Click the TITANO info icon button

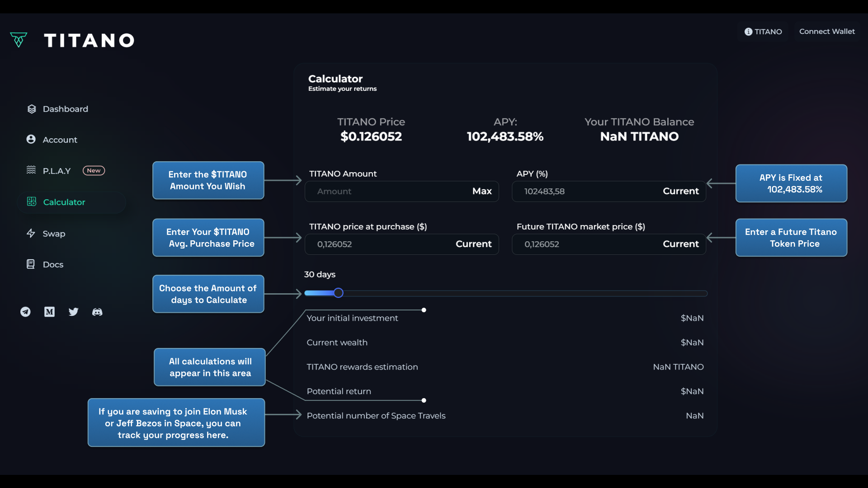click(763, 32)
